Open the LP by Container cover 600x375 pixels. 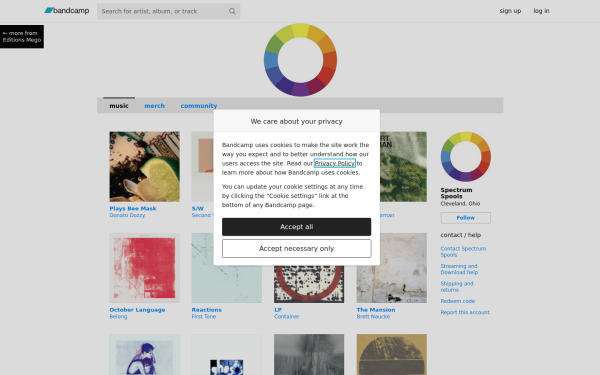click(x=309, y=284)
